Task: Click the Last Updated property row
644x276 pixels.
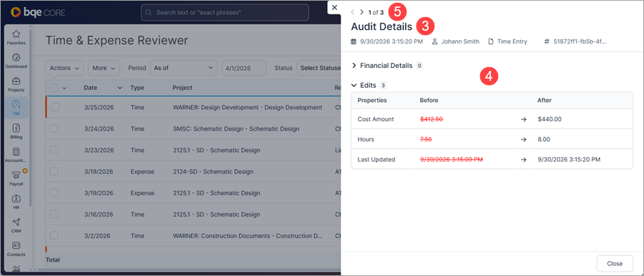Action: click(x=492, y=159)
